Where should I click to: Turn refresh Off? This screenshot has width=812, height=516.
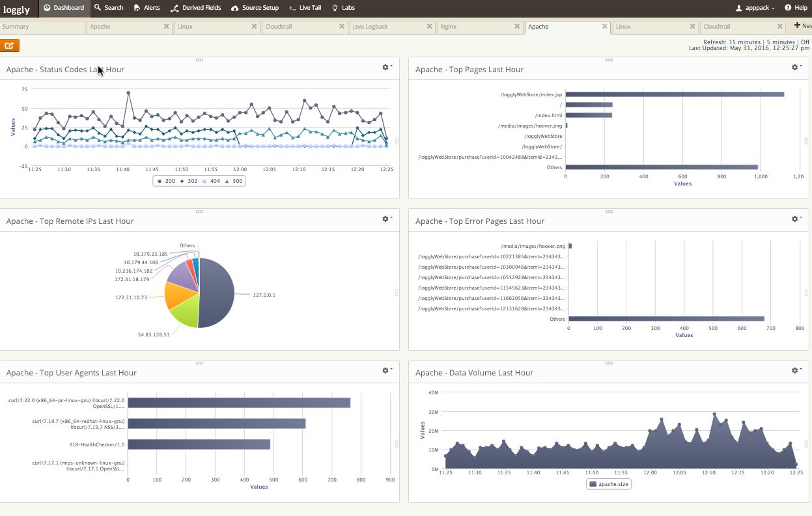coord(805,42)
